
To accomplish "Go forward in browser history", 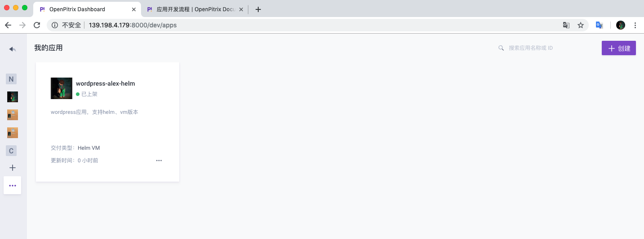I will [22, 25].
